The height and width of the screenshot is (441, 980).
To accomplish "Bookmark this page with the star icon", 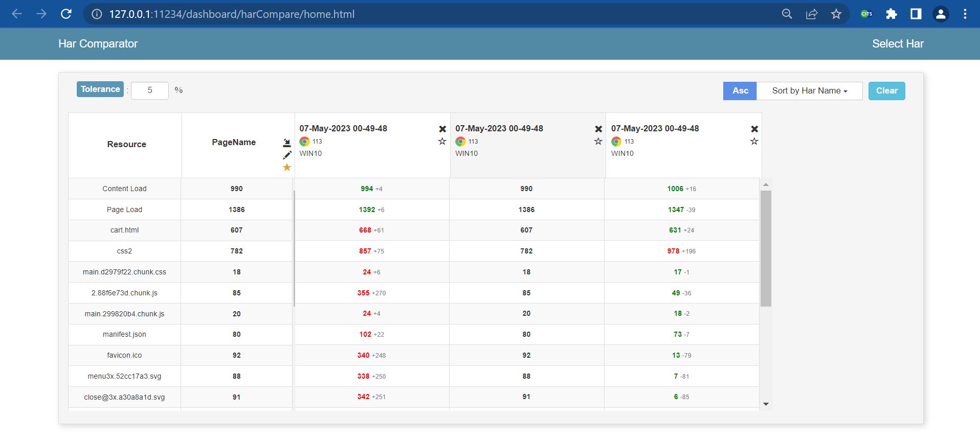I will (836, 14).
